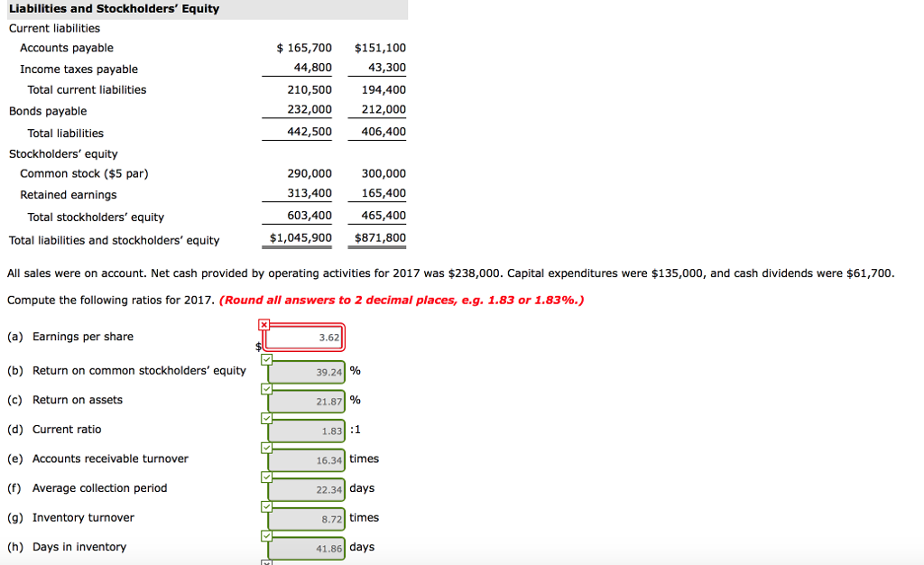
Task: Click the Current ratio answer field
Action: point(306,431)
